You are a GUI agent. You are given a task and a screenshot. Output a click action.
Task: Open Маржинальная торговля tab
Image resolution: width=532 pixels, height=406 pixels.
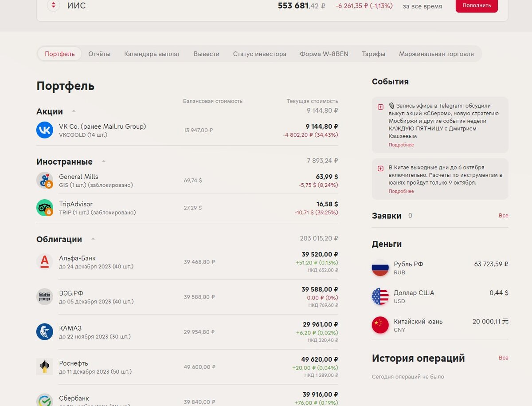tap(436, 54)
